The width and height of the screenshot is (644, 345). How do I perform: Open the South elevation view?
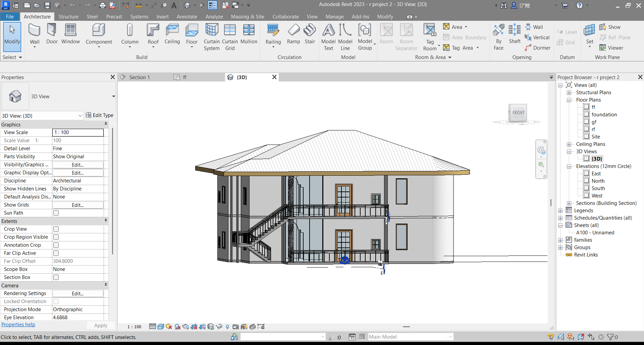598,188
